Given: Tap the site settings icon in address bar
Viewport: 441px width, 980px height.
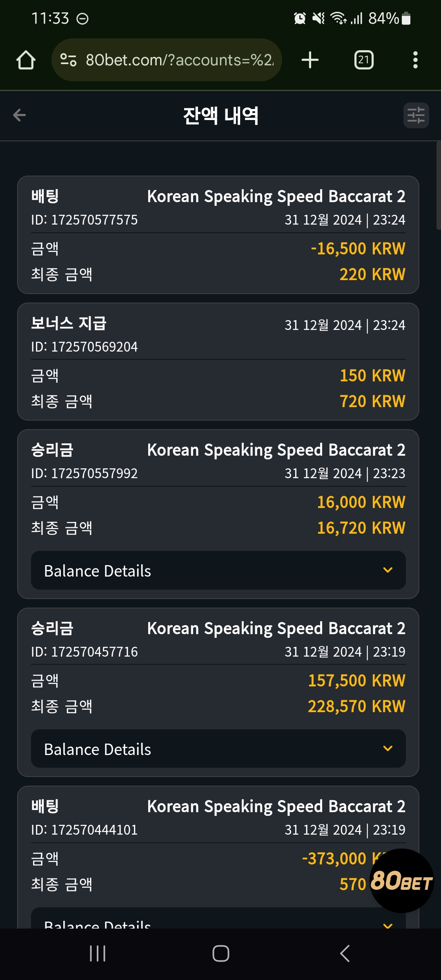Looking at the screenshot, I should 68,60.
